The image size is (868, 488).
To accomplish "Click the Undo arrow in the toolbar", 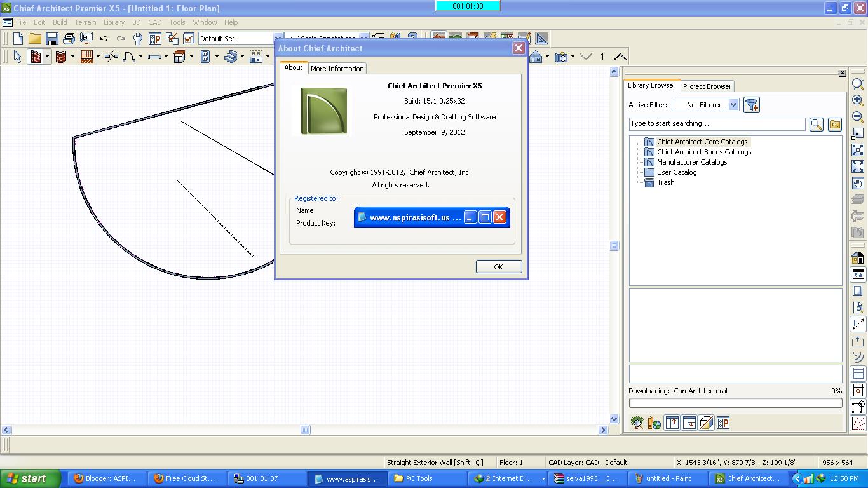I will point(104,39).
